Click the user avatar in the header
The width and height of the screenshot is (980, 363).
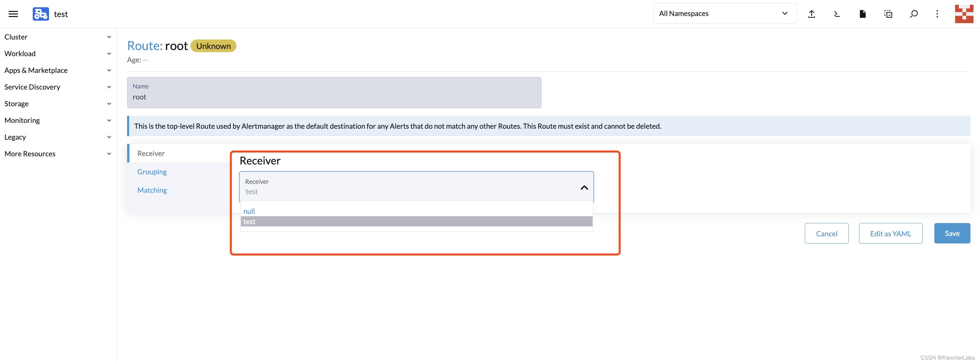(x=964, y=14)
